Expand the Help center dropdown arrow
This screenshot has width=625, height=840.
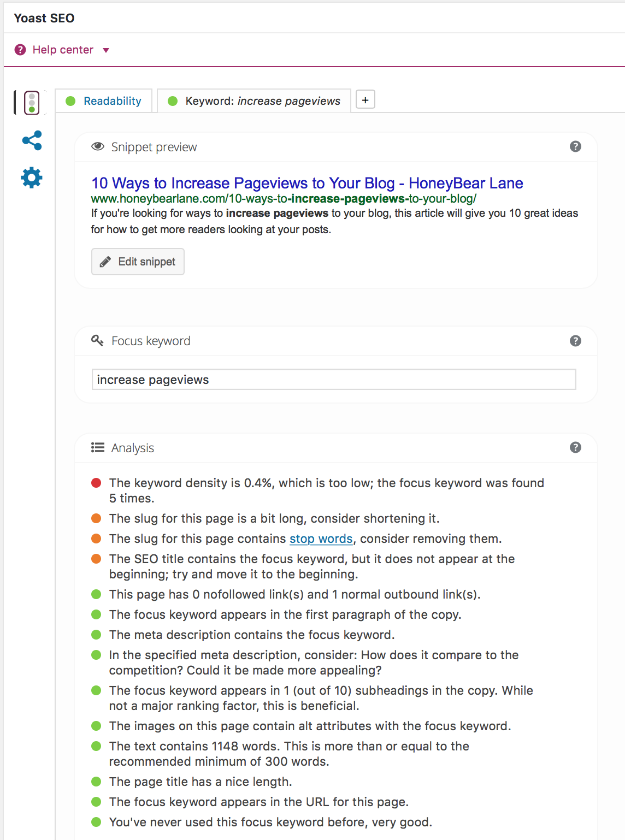106,50
